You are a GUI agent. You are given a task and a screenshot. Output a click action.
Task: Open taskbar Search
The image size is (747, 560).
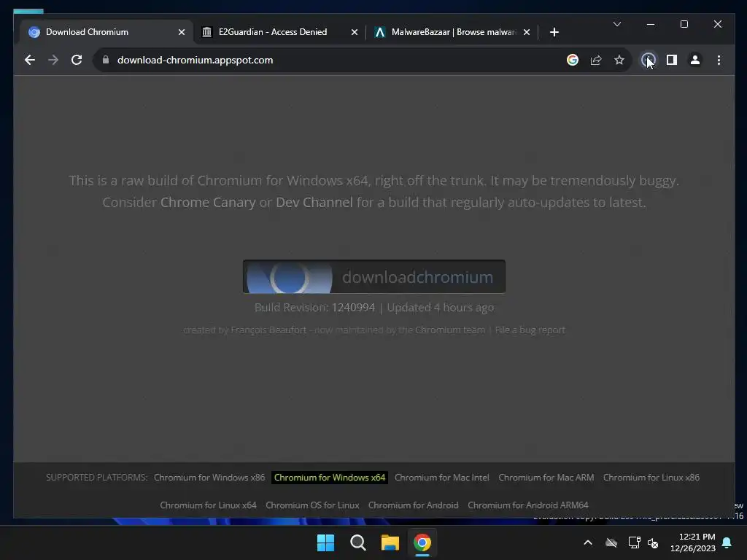click(x=357, y=542)
